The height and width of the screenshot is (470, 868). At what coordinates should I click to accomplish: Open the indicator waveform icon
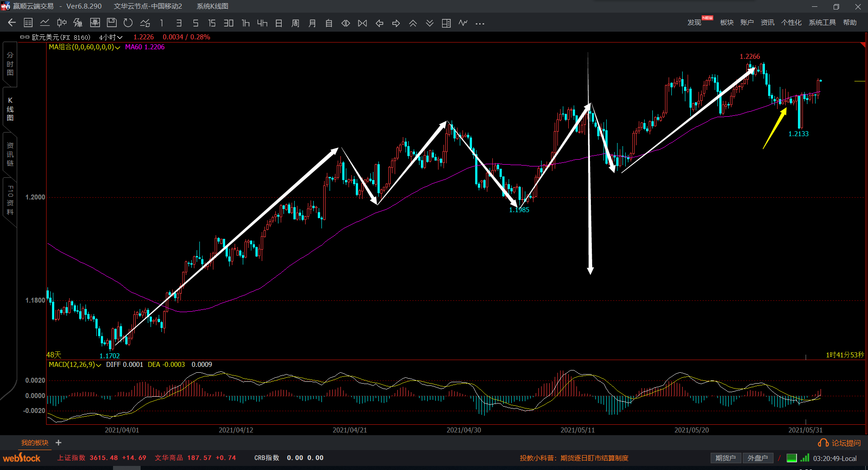pos(463,23)
